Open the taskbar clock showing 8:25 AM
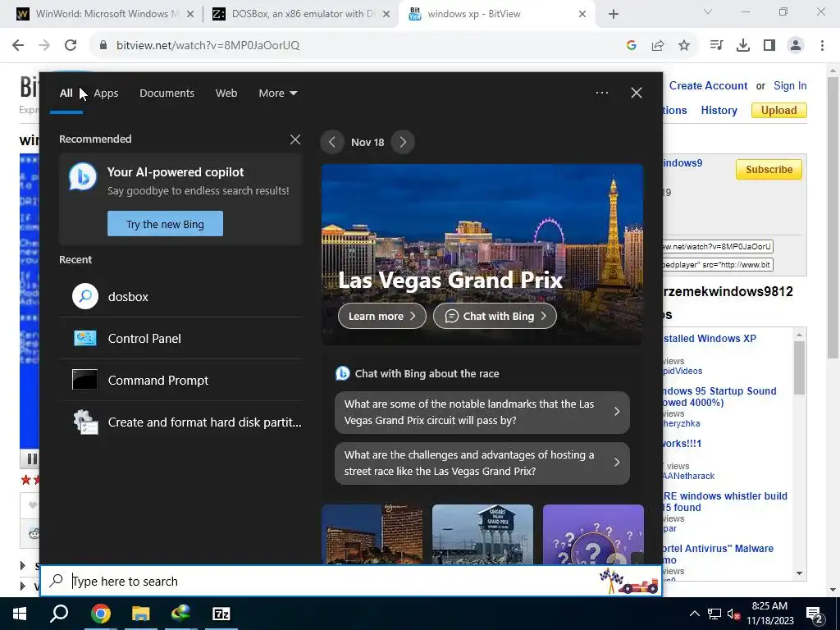840x630 pixels. click(x=769, y=614)
